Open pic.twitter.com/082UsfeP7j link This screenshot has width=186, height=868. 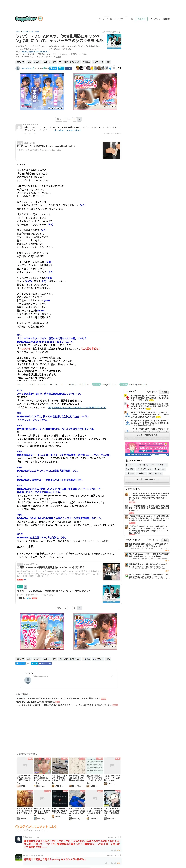[68, 130]
